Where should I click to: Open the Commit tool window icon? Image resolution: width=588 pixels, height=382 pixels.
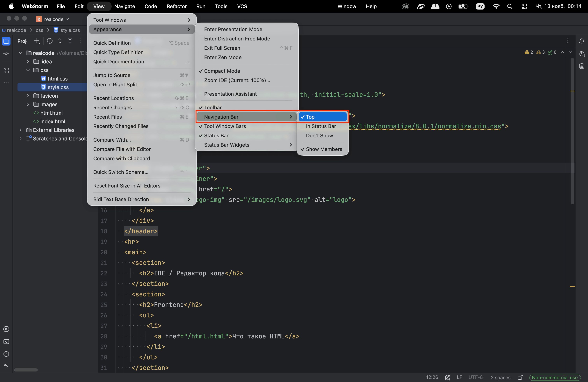(x=6, y=54)
